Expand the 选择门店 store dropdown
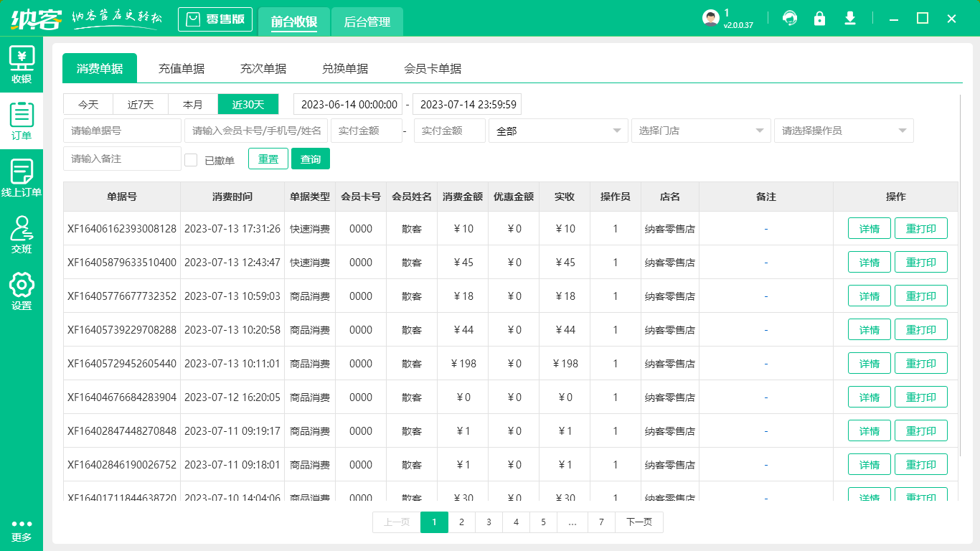Screen dimensions: 980x551 (x=700, y=131)
